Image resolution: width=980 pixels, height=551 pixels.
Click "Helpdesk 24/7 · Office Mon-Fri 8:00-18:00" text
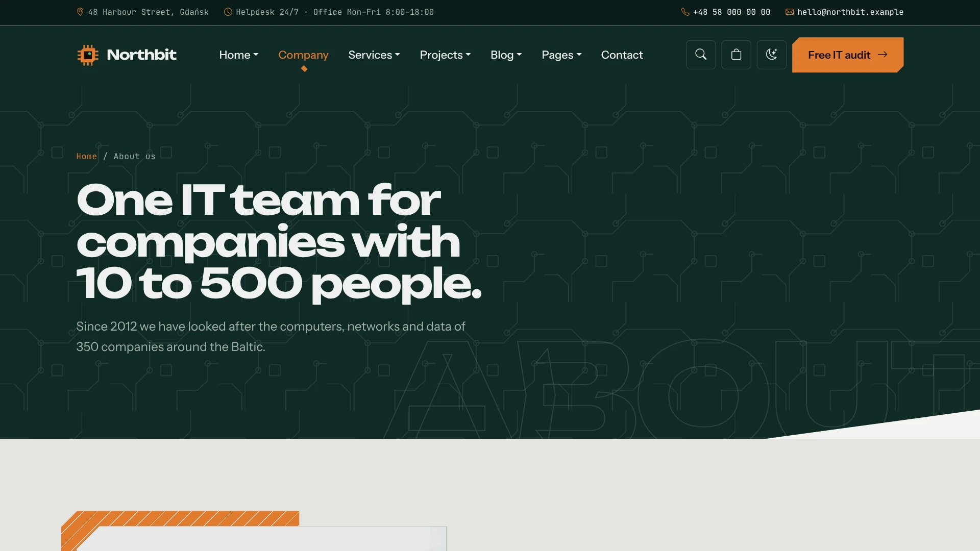[x=335, y=12]
